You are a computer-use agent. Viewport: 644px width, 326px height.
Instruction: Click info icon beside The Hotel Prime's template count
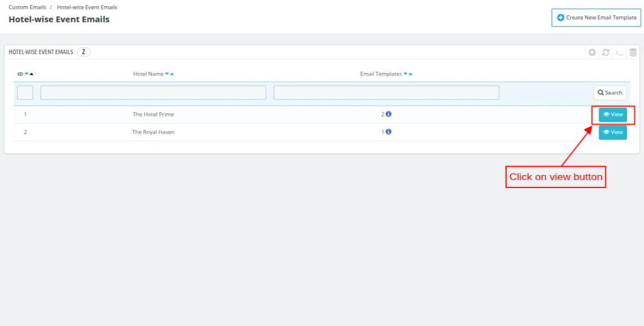(389, 115)
